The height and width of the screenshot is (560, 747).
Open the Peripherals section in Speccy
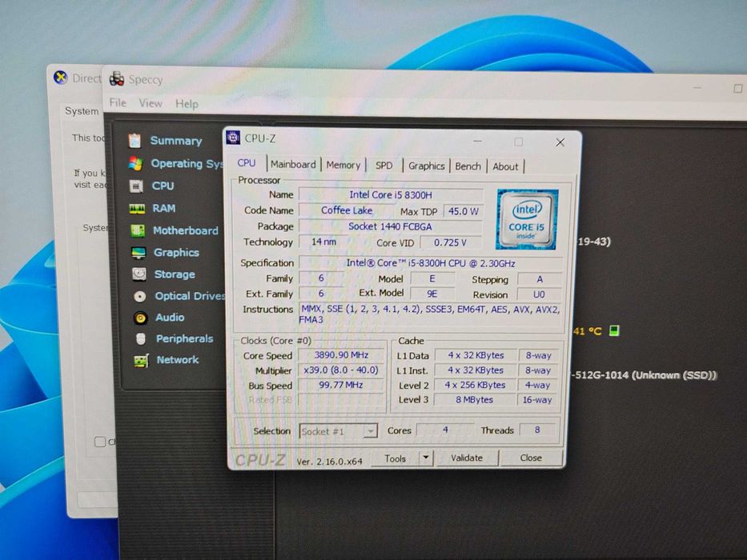(184, 338)
